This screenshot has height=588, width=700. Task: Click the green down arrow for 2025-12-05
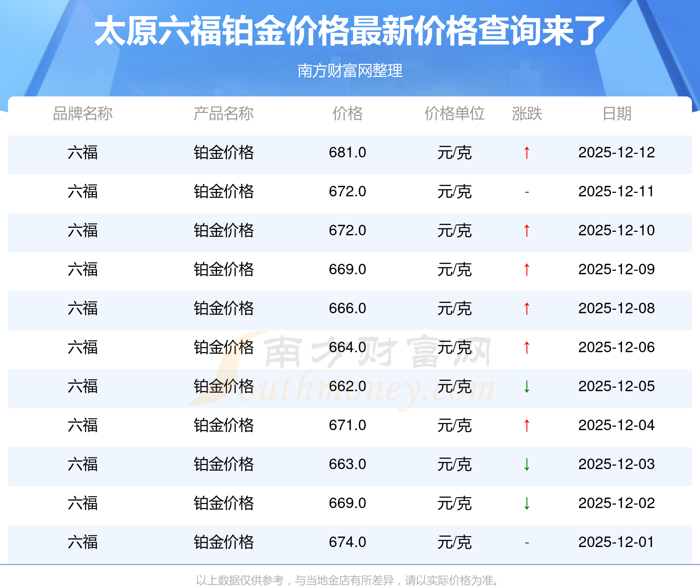point(526,387)
